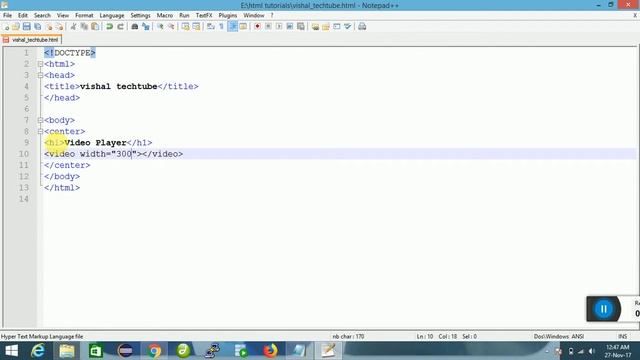Click the 'Ln : 10' status bar entry
The image size is (640, 360).
point(424,336)
